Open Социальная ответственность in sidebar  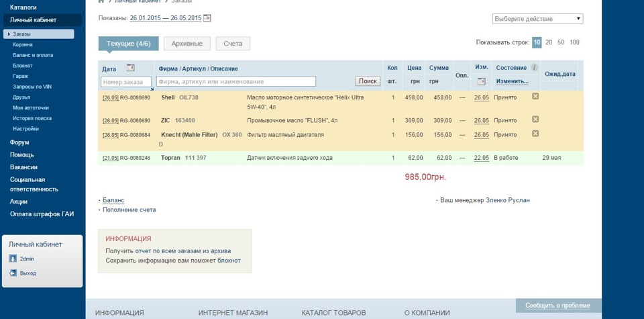34,185
